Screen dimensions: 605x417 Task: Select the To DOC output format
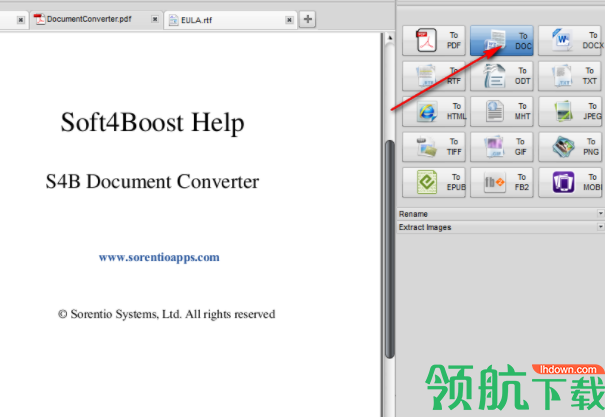pyautogui.click(x=502, y=41)
